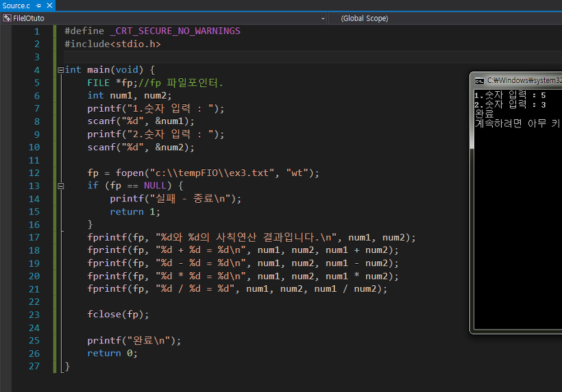562x392 pixels.
Task: Click the #include<stdio.h> line
Action: 112,44
